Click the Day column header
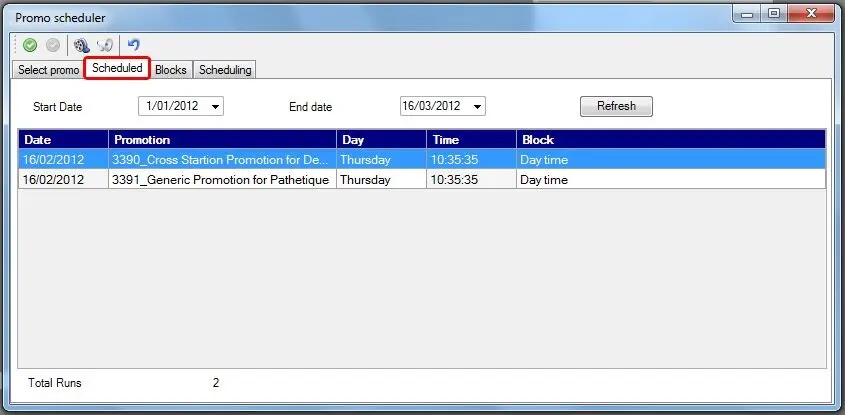 pos(380,140)
